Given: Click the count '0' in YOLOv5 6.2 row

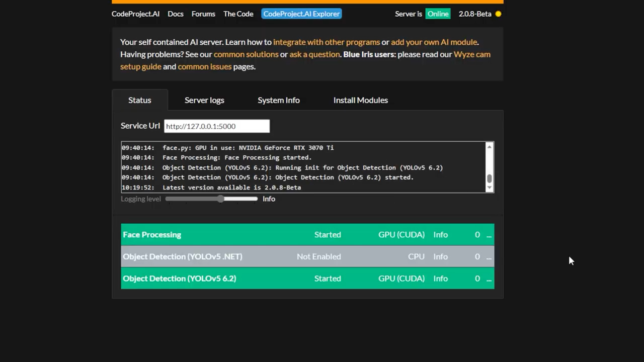Looking at the screenshot, I should [x=477, y=279].
